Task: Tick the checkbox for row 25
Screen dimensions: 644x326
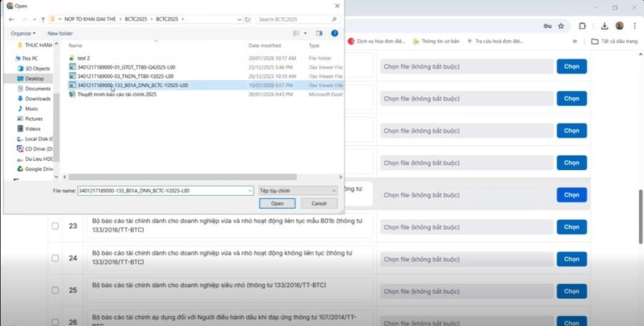Action: coord(55,290)
